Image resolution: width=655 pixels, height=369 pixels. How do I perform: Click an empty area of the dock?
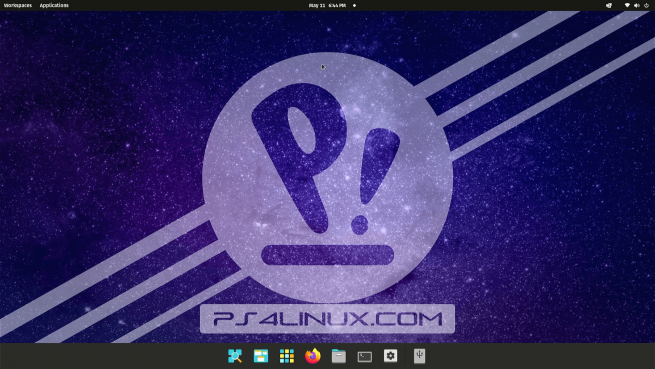click(125, 356)
